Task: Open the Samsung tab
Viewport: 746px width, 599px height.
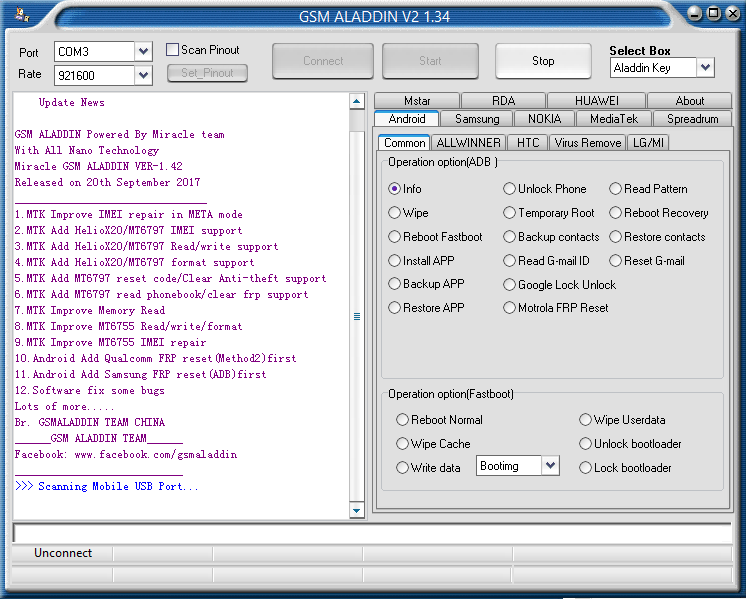Action: 477,119
